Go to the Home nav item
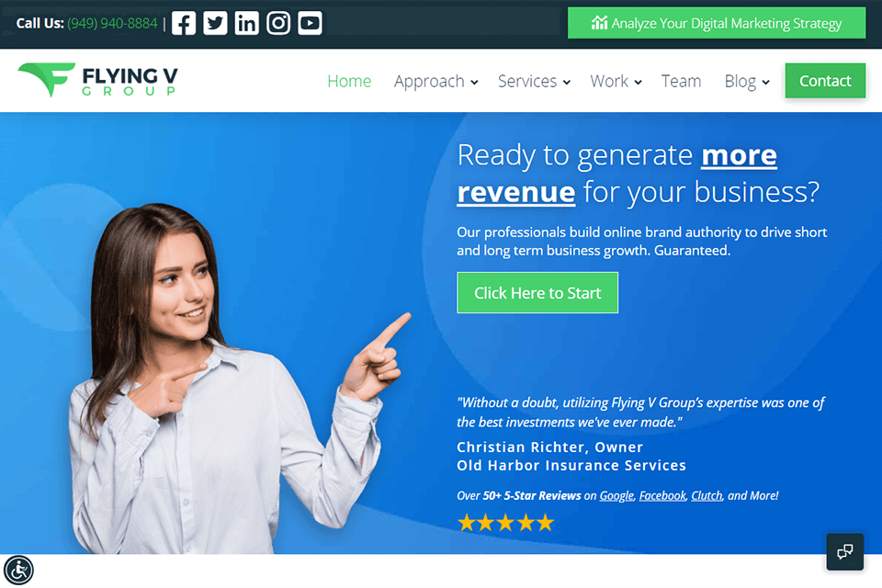882x588 pixels. (349, 81)
